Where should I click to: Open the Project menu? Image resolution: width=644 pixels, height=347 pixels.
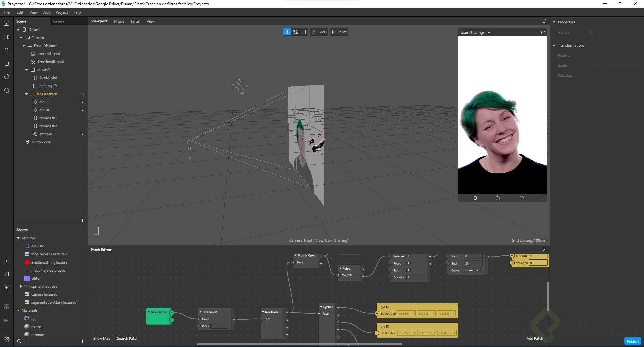(62, 12)
